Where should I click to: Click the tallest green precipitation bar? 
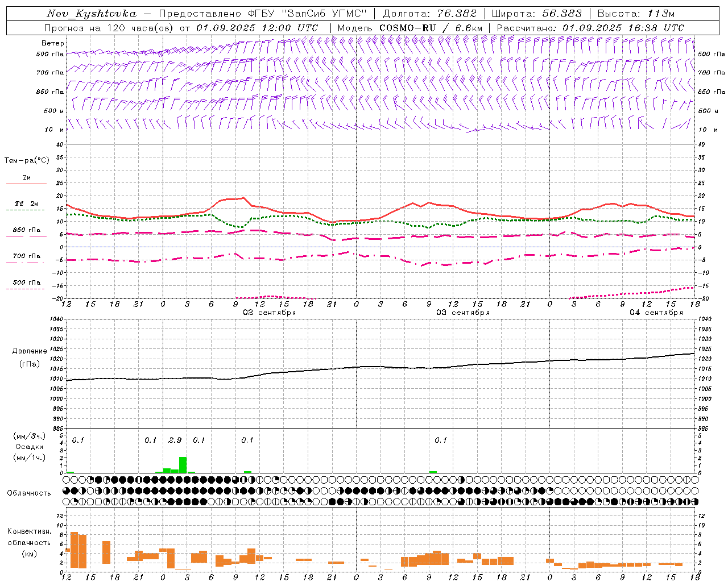point(183,465)
